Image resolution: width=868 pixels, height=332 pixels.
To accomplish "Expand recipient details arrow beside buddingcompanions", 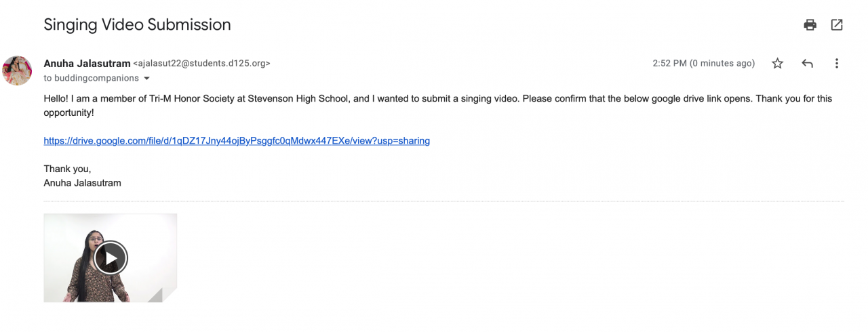I will (146, 79).
